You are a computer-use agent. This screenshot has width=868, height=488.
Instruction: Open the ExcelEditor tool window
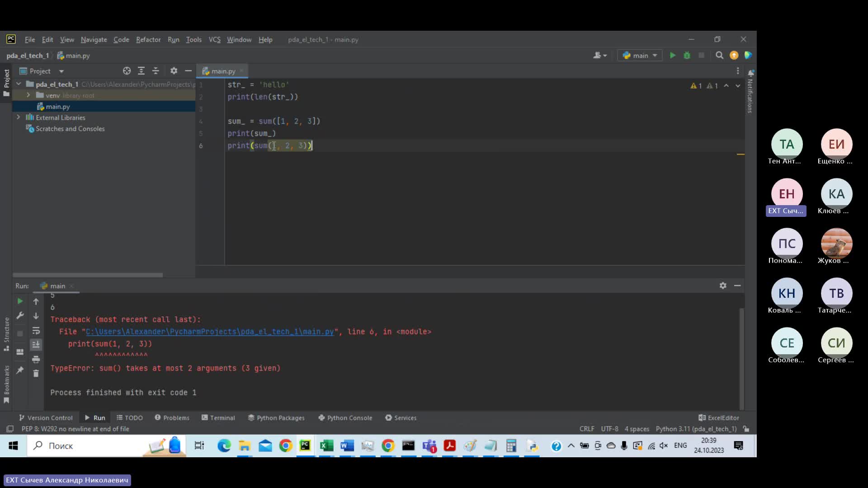[x=718, y=418]
